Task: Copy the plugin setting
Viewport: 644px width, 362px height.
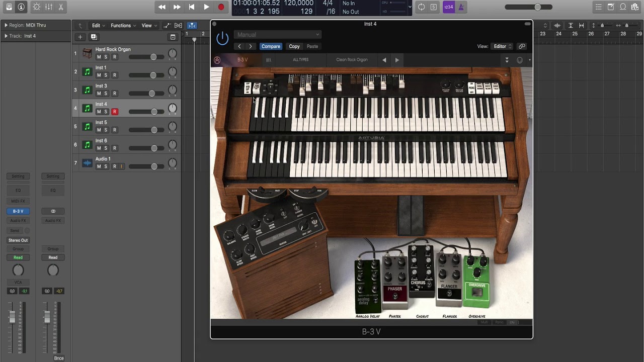Action: click(x=294, y=46)
